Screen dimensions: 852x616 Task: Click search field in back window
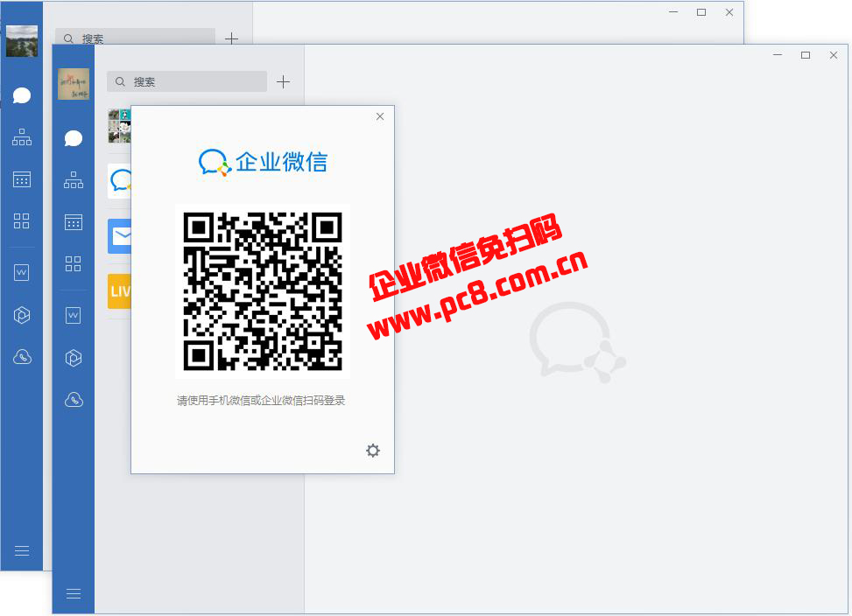[136, 37]
